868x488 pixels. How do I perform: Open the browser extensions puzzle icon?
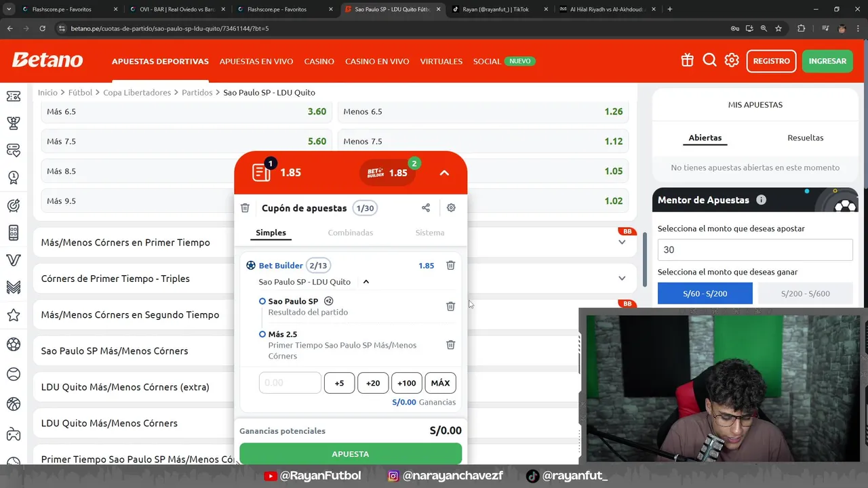pyautogui.click(x=802, y=28)
